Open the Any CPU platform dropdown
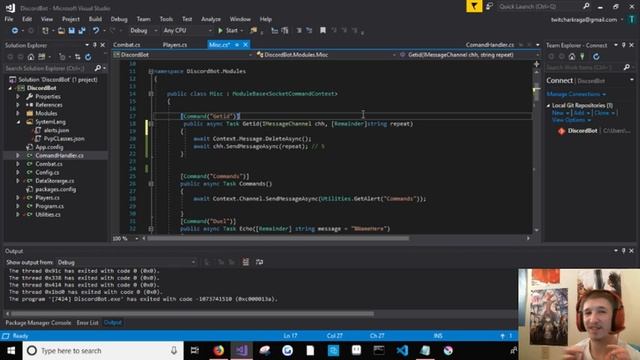 click(187, 31)
